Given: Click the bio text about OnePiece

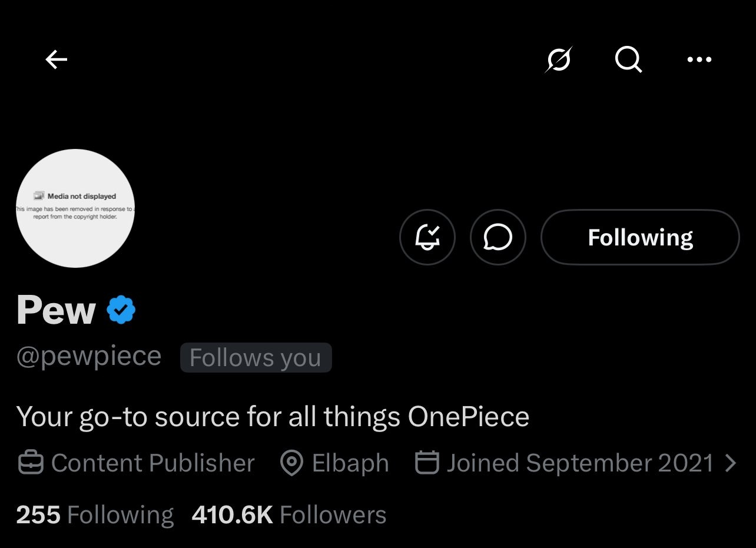Looking at the screenshot, I should [x=273, y=417].
